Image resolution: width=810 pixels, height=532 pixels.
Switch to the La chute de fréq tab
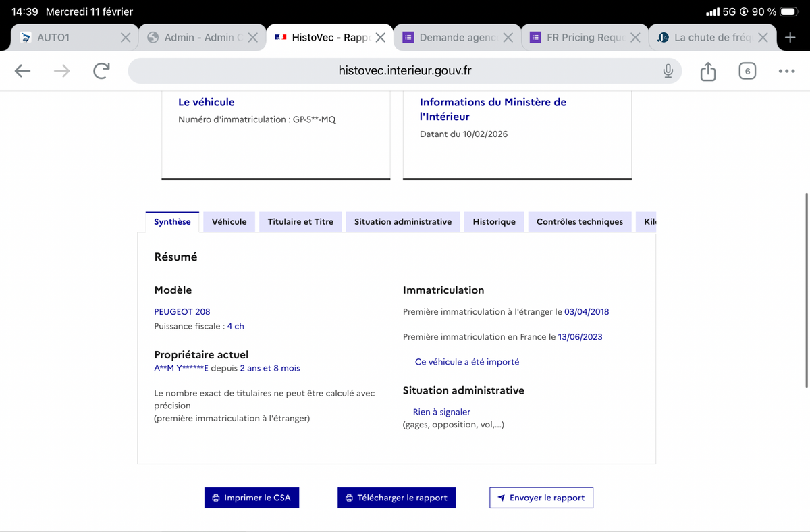(x=709, y=38)
